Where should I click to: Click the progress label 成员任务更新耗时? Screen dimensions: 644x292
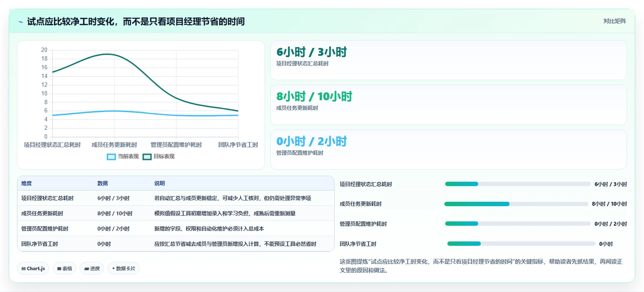point(361,204)
